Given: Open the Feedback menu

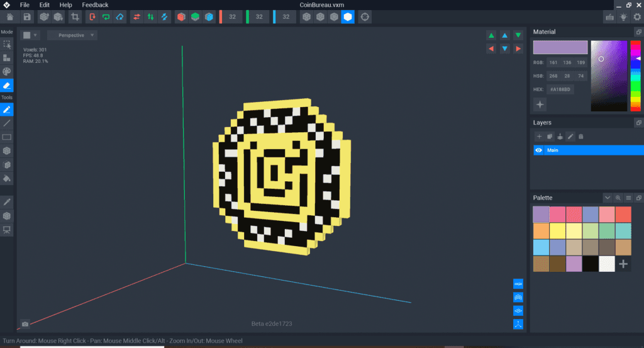Looking at the screenshot, I should point(95,5).
